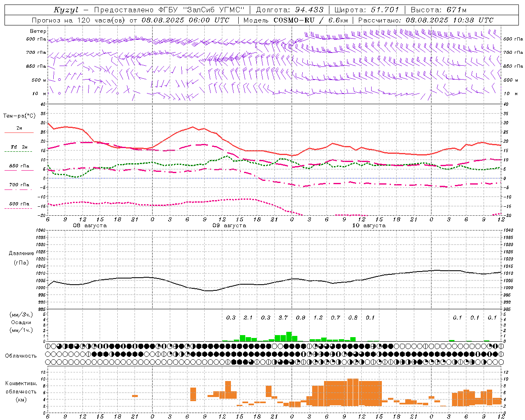
Task: Click the tallest green hourly precipitation bar
Action: click(x=289, y=337)
